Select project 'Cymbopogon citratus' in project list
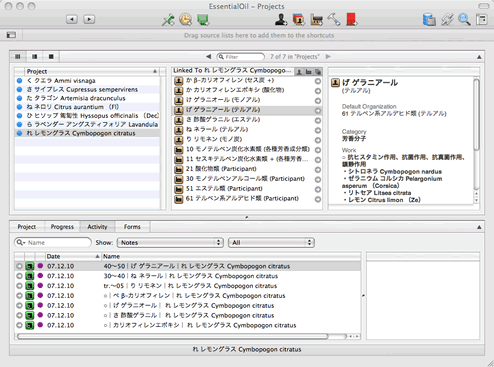 [x=87, y=133]
